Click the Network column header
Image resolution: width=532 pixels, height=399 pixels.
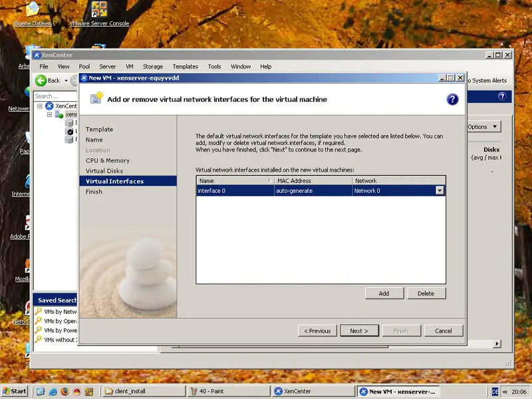click(399, 180)
